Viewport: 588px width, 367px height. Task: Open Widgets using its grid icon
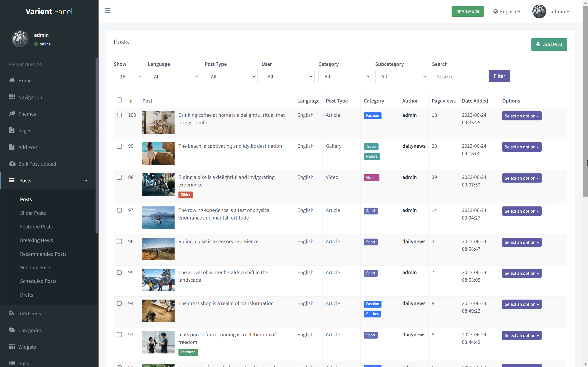pyautogui.click(x=12, y=347)
